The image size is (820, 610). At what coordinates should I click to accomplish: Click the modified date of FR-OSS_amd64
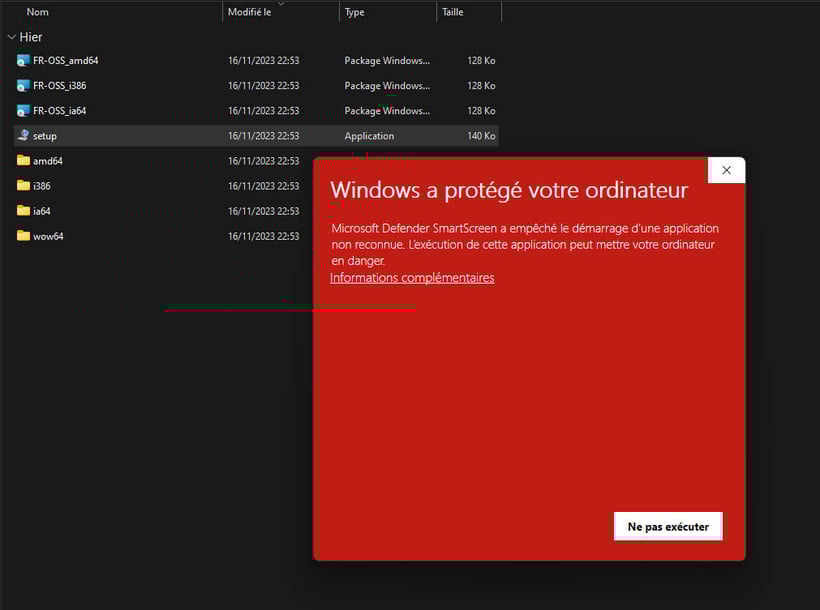(x=264, y=61)
